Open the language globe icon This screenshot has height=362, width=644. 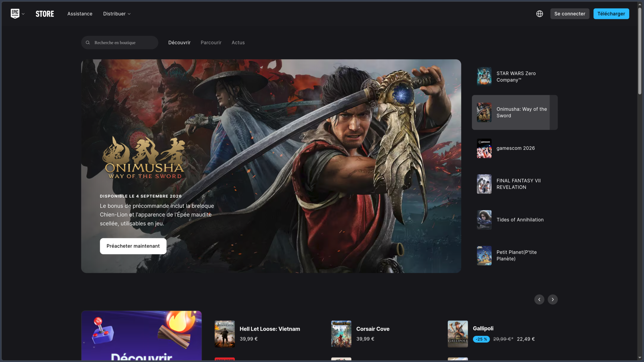(539, 14)
